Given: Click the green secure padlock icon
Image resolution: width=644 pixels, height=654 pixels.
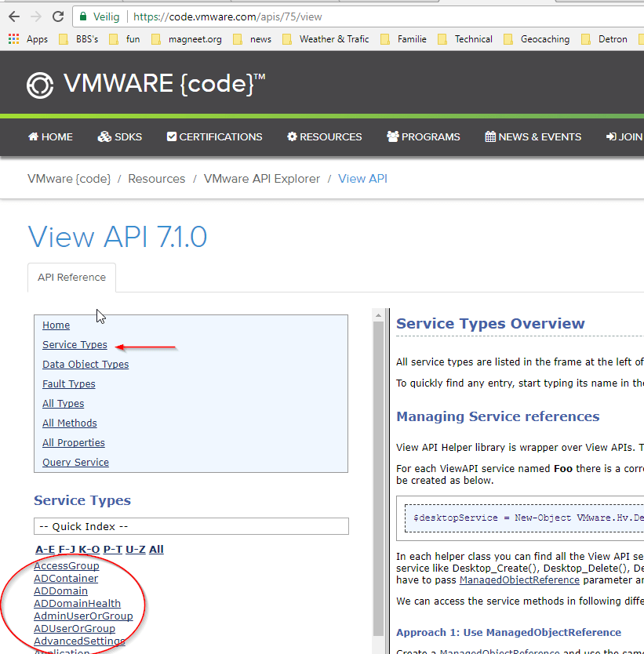Looking at the screenshot, I should [x=83, y=16].
